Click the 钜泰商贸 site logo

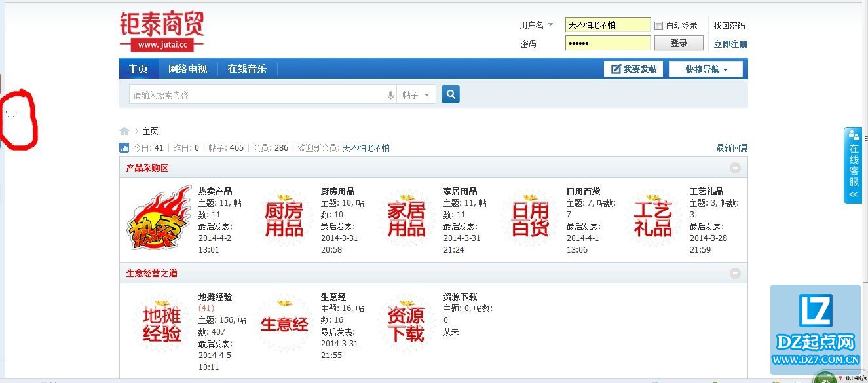[162, 31]
